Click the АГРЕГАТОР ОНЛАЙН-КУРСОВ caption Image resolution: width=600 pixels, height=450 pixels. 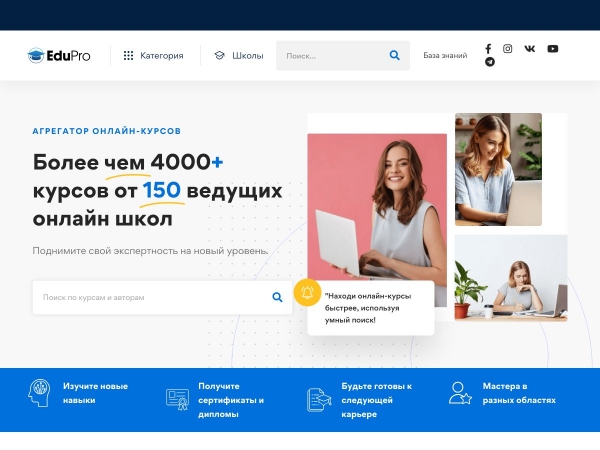click(107, 131)
